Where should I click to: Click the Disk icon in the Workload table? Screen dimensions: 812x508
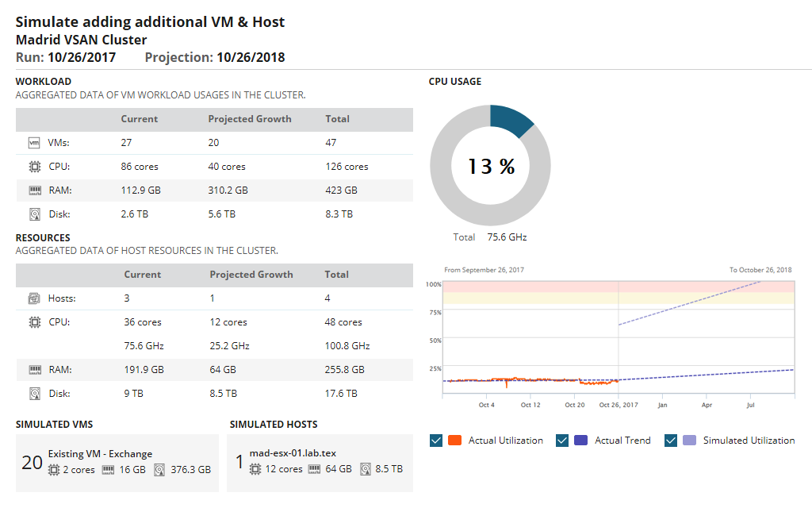(33, 214)
